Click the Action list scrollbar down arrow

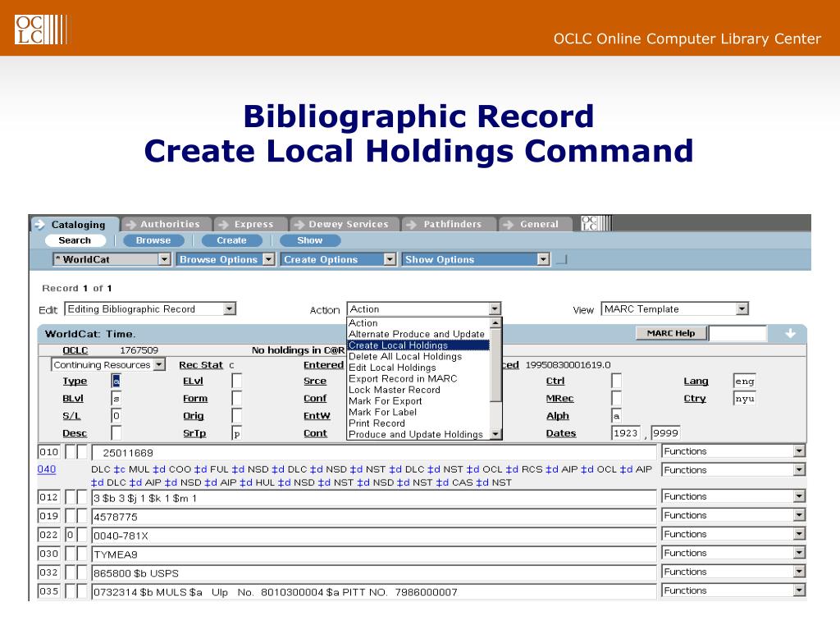coord(495,435)
